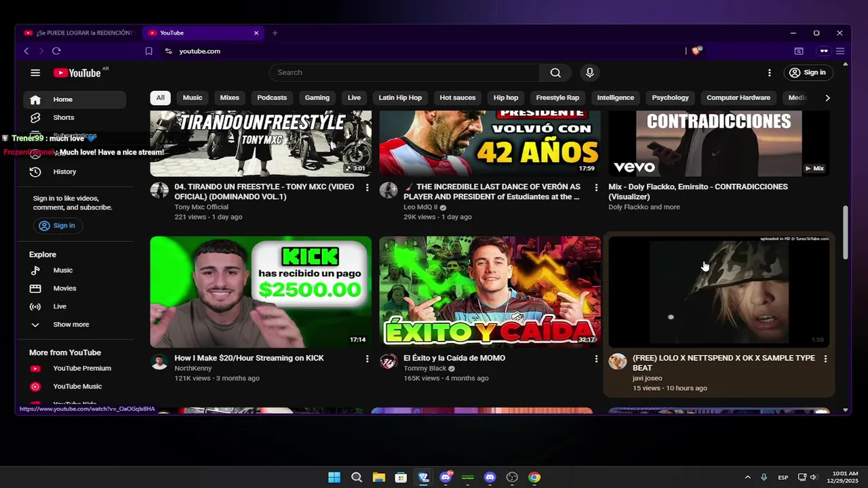
Task: Select the Latin Hip Hop chip
Action: 400,98
